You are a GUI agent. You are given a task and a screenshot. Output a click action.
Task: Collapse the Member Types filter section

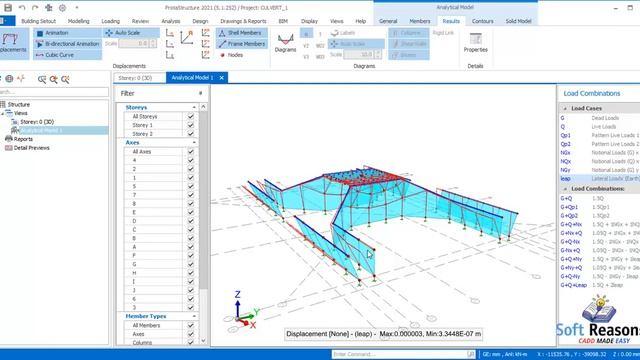(194, 316)
